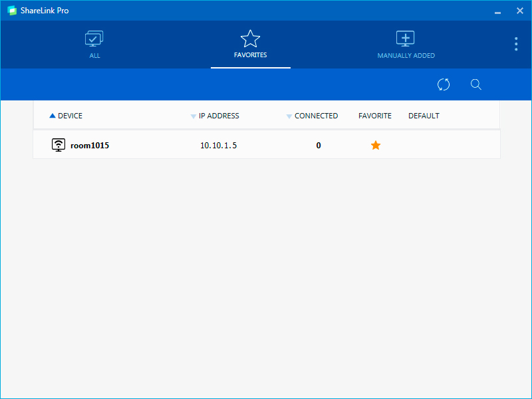Toggle sort arrow next to IP ADDRESS header
Screen dimensions: 532x399
194,116
